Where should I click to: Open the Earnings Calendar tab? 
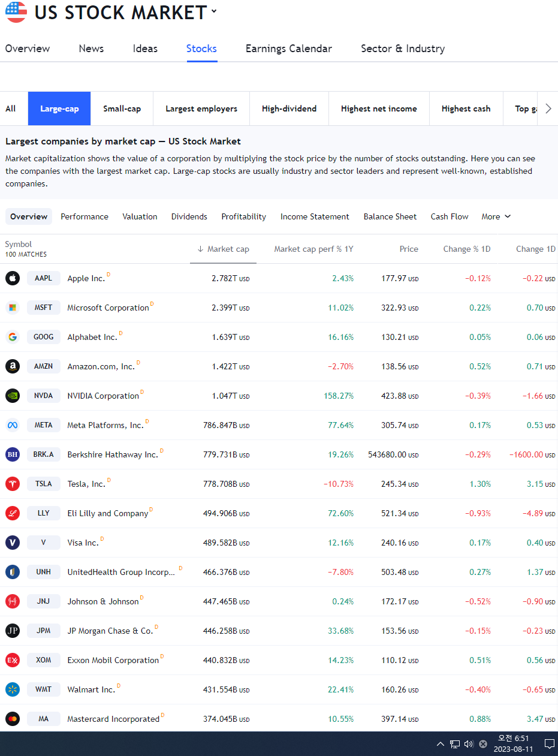289,49
